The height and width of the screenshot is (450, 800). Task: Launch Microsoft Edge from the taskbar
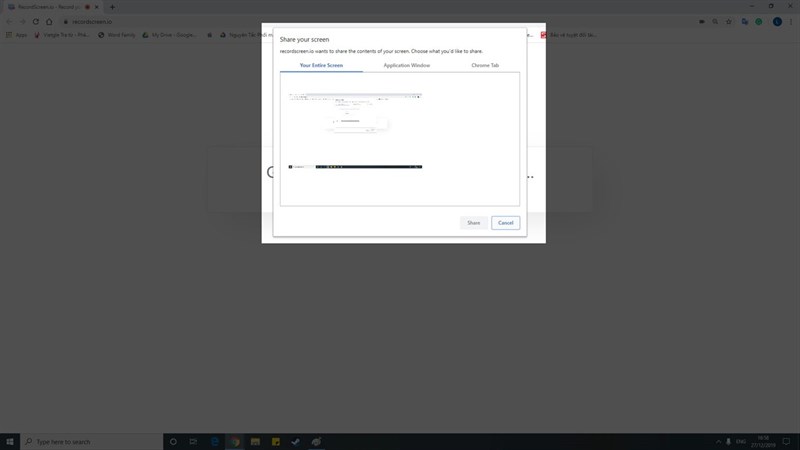pyautogui.click(x=215, y=442)
